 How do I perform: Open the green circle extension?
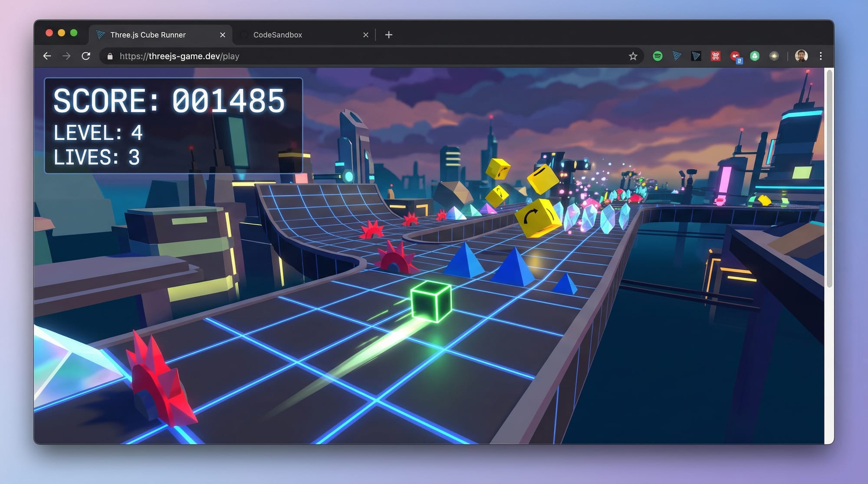pos(754,56)
